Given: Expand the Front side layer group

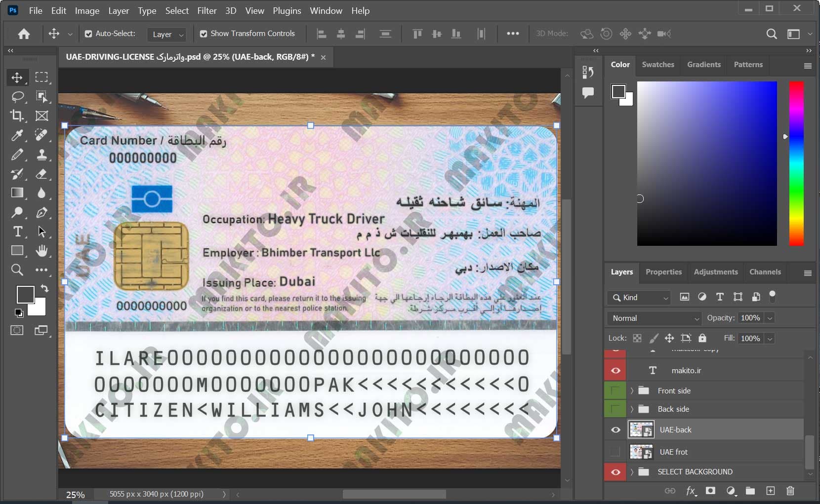Looking at the screenshot, I should (x=632, y=390).
